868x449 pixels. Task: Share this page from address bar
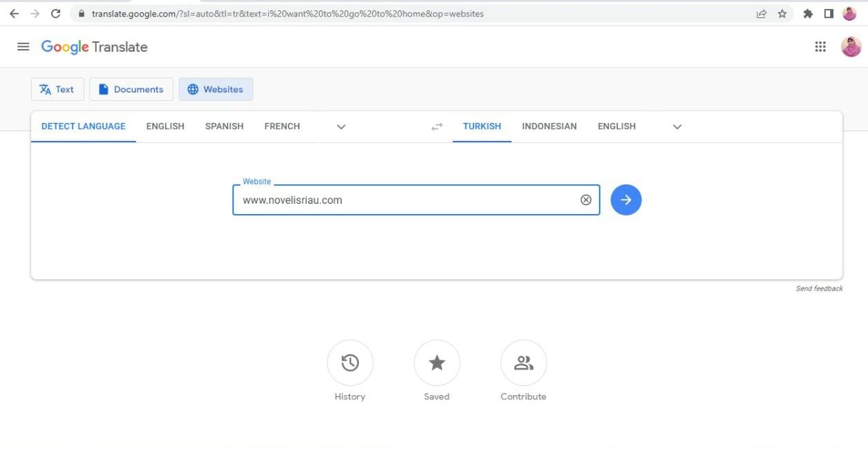click(762, 14)
